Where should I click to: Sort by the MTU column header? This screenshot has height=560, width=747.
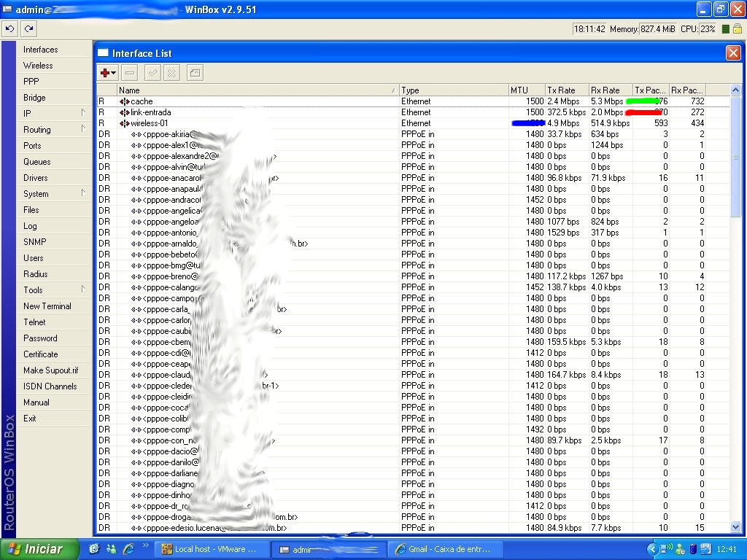tap(527, 90)
